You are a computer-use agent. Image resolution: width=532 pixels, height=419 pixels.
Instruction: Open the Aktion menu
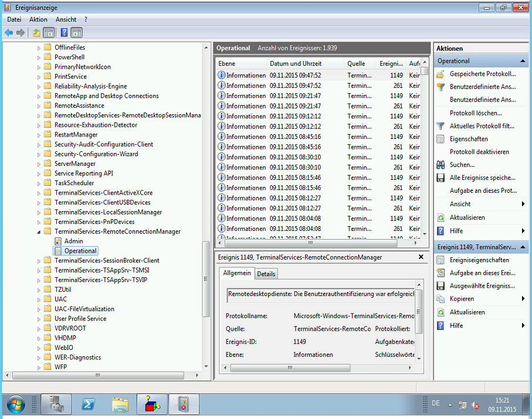click(x=38, y=19)
